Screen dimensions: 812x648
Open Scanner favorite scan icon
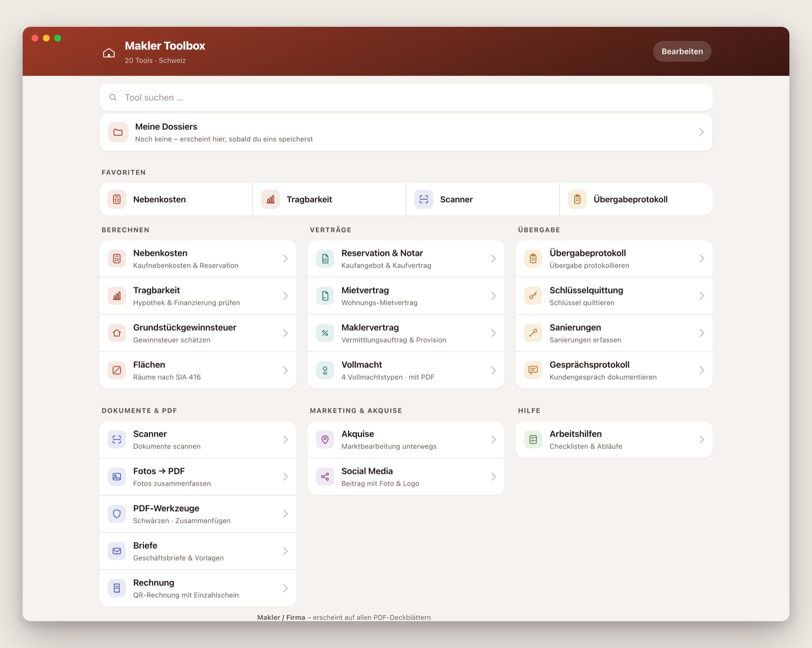pos(424,199)
